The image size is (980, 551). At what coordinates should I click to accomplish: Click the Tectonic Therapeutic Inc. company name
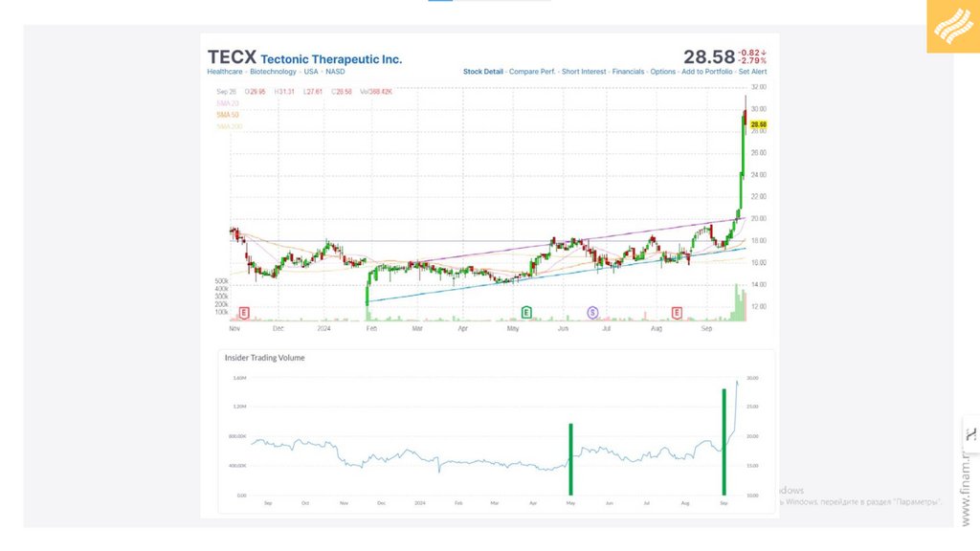[x=331, y=59]
